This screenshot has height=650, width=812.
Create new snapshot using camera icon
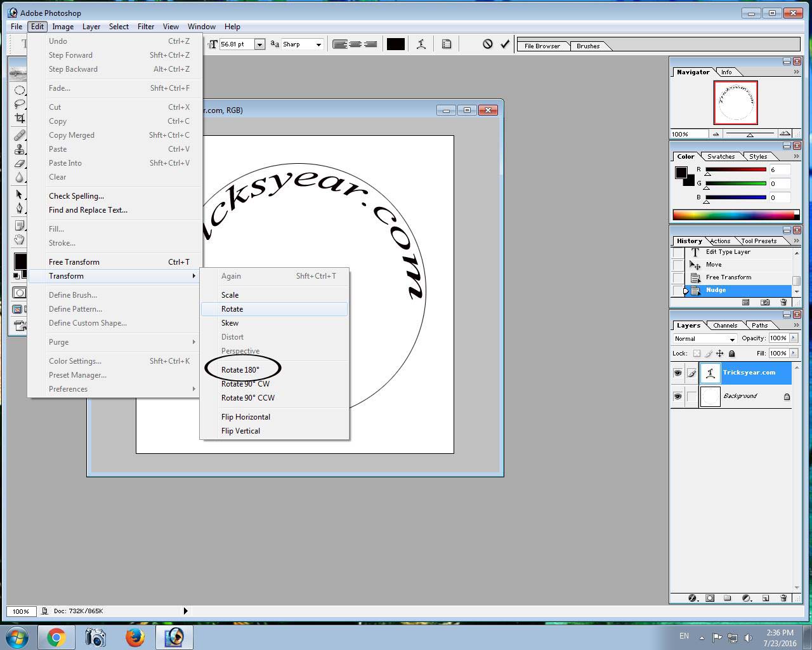(766, 303)
